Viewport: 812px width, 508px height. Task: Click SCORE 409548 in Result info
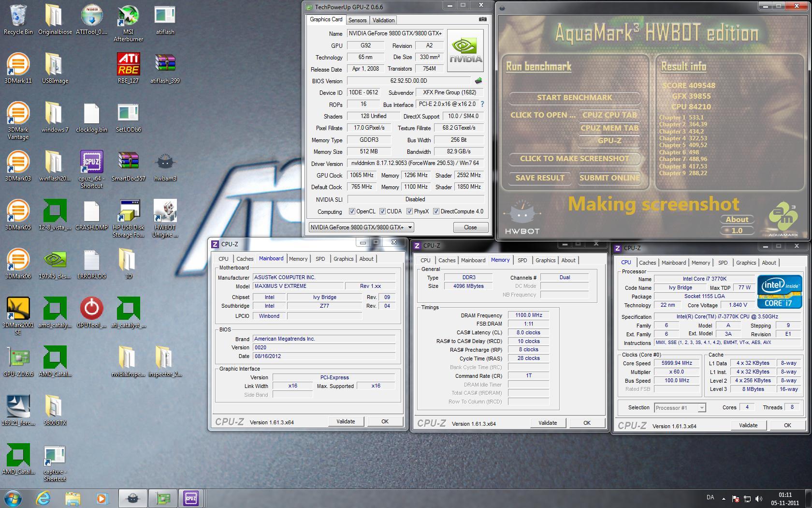[688, 86]
